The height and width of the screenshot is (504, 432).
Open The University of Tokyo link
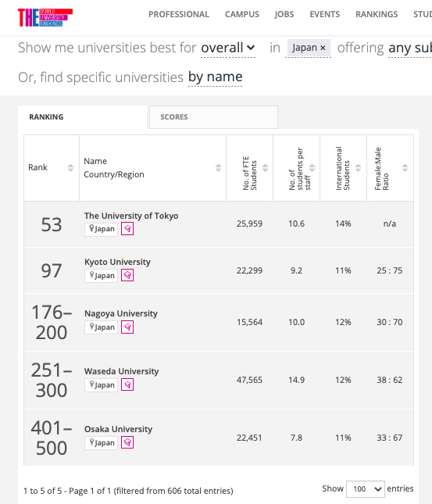pyautogui.click(x=131, y=216)
